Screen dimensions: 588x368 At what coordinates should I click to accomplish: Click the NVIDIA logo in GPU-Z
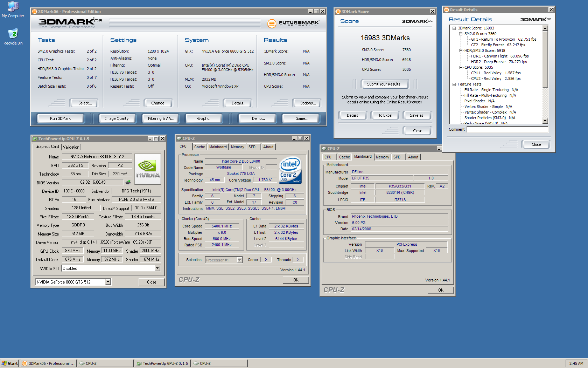[148, 169]
